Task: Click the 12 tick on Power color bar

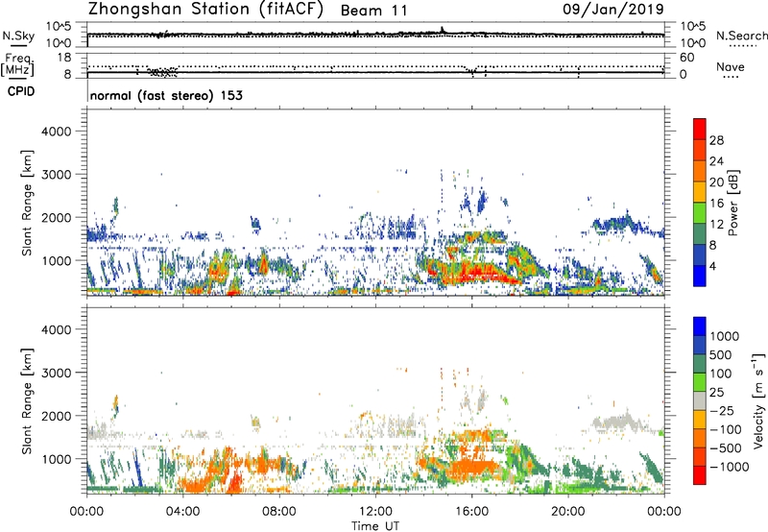Action: tap(716, 225)
